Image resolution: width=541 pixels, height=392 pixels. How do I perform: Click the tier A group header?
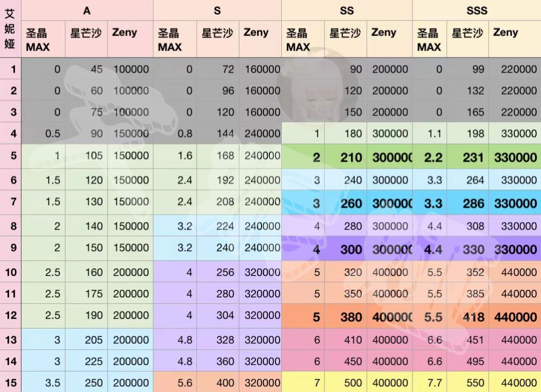click(87, 10)
